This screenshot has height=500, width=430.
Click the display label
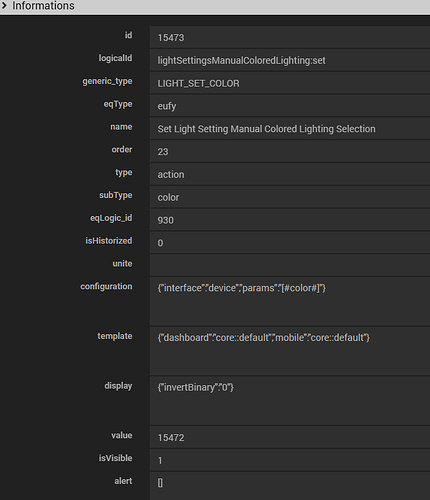point(118,386)
